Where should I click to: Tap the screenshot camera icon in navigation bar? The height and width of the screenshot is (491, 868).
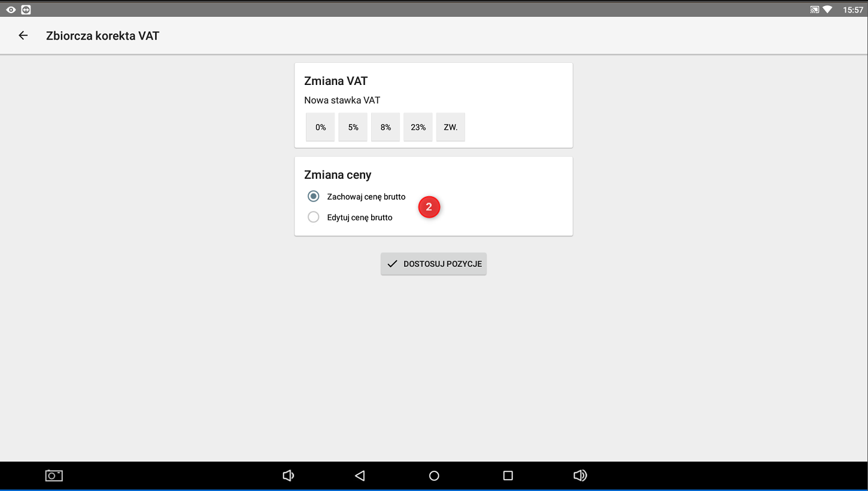[x=54, y=475]
